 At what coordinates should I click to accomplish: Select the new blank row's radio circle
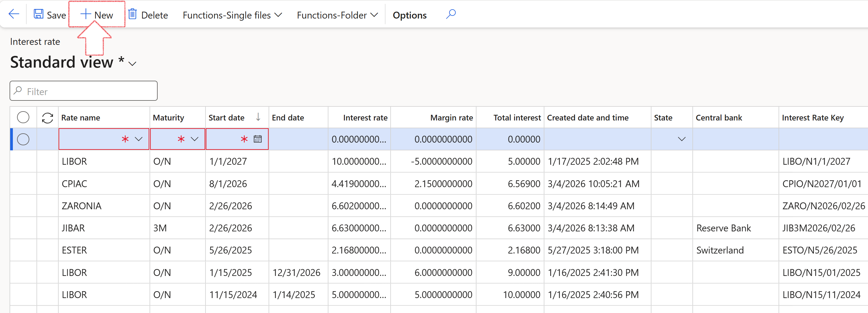[23, 139]
